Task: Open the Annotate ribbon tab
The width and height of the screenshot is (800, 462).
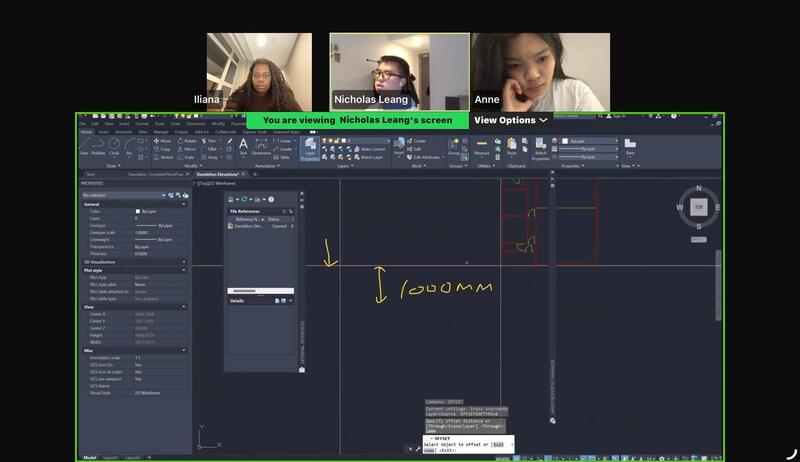Action: pyautogui.click(x=123, y=131)
